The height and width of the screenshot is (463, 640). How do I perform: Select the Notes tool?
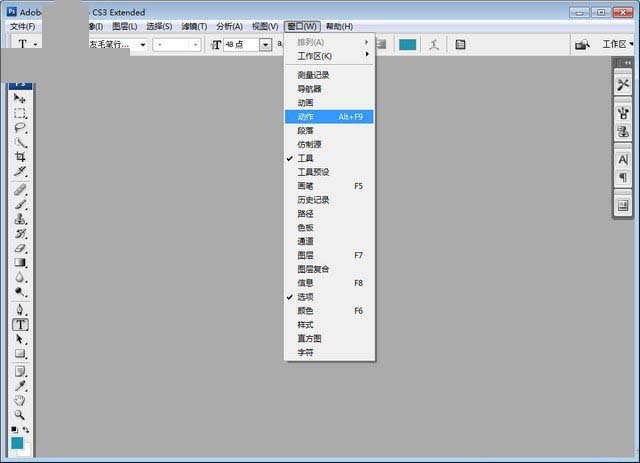pos(20,371)
